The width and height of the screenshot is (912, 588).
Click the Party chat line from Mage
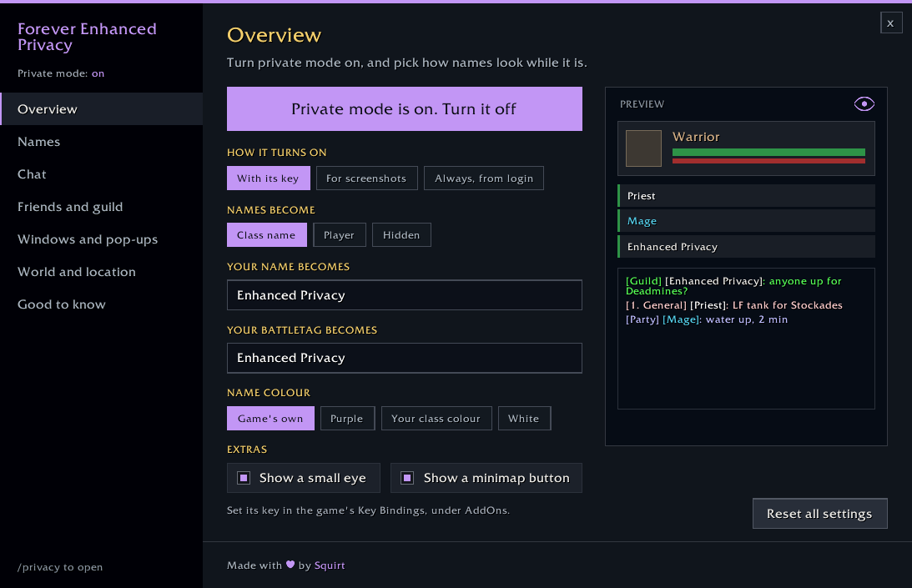coord(707,319)
